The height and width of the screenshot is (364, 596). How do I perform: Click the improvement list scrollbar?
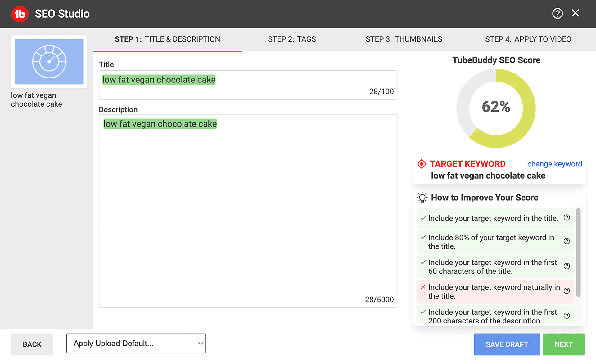tap(578, 252)
